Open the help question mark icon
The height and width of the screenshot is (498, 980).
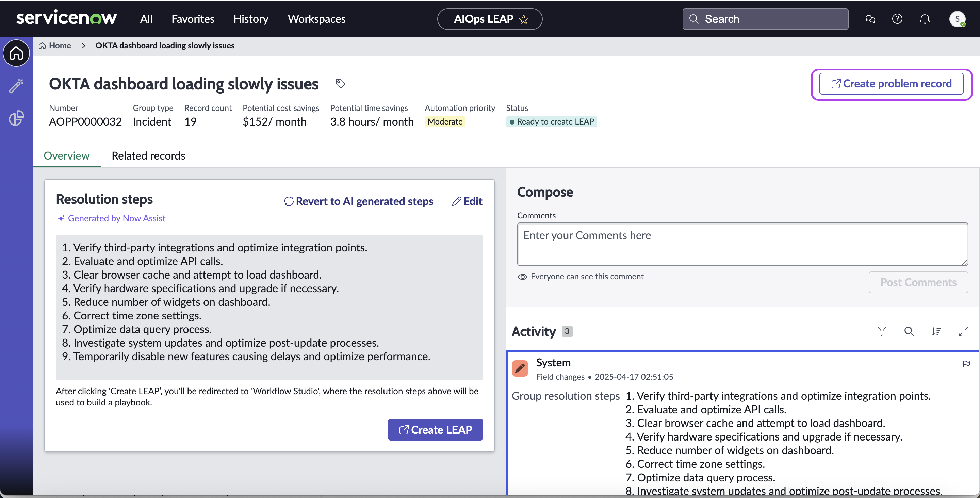click(x=897, y=19)
